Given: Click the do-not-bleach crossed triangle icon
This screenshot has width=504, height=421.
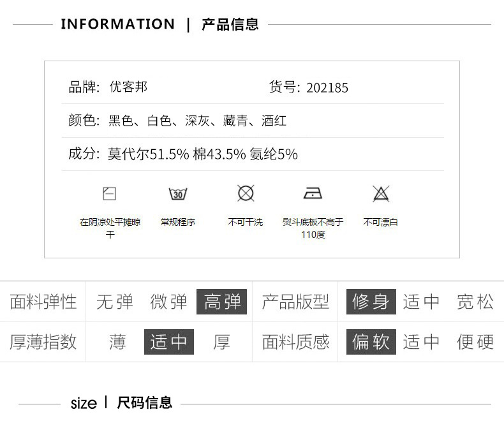Looking at the screenshot, I should (x=381, y=193).
